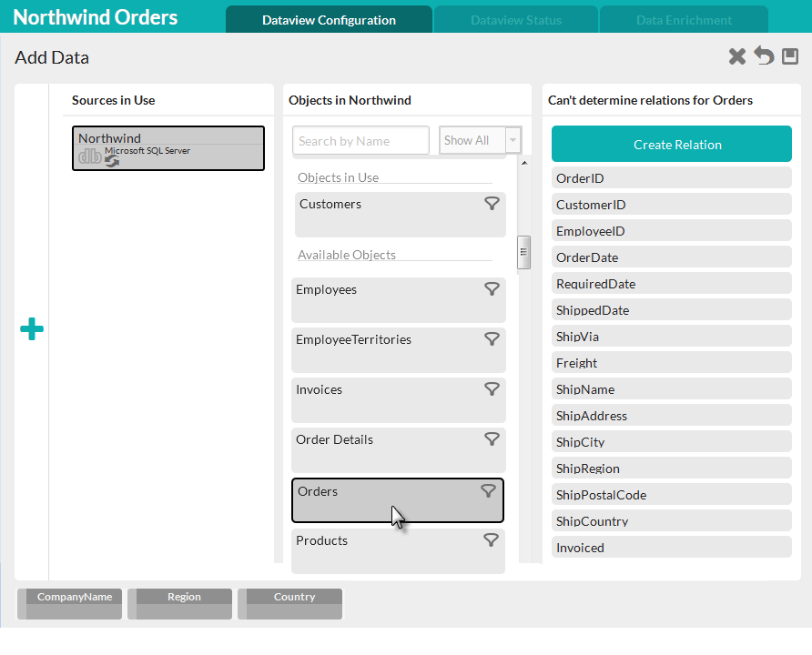Select the ShipAddress field
812x655 pixels.
click(671, 416)
